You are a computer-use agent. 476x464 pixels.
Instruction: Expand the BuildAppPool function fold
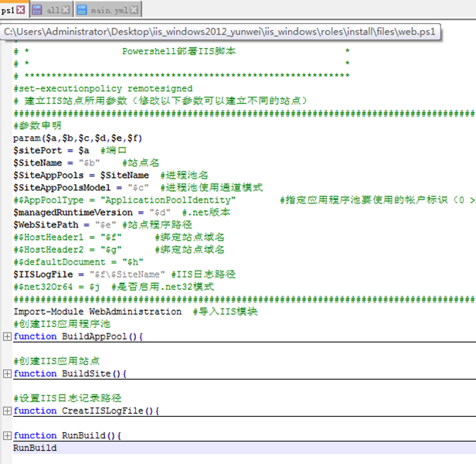pos(7,336)
